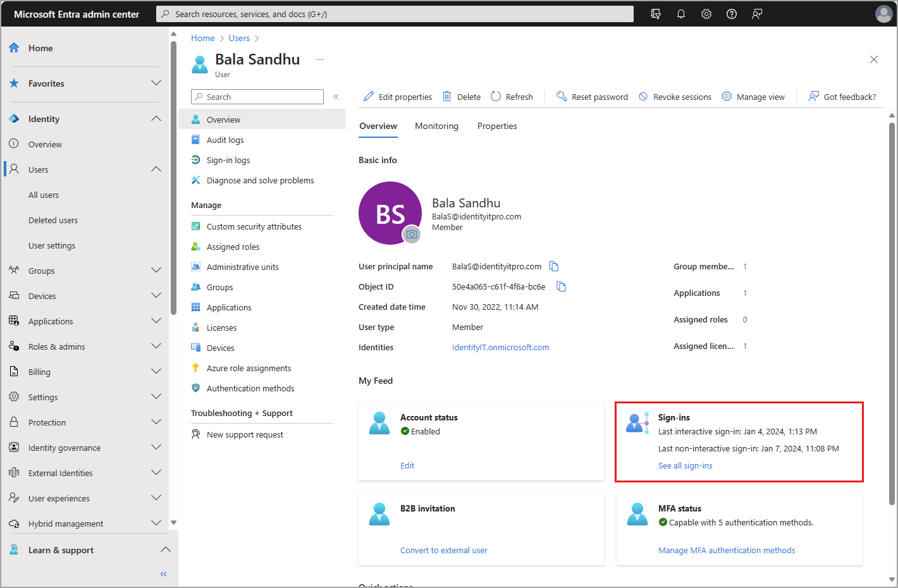Open User settings in sidebar
Screen dimensions: 898x588
pyautogui.click(x=52, y=245)
